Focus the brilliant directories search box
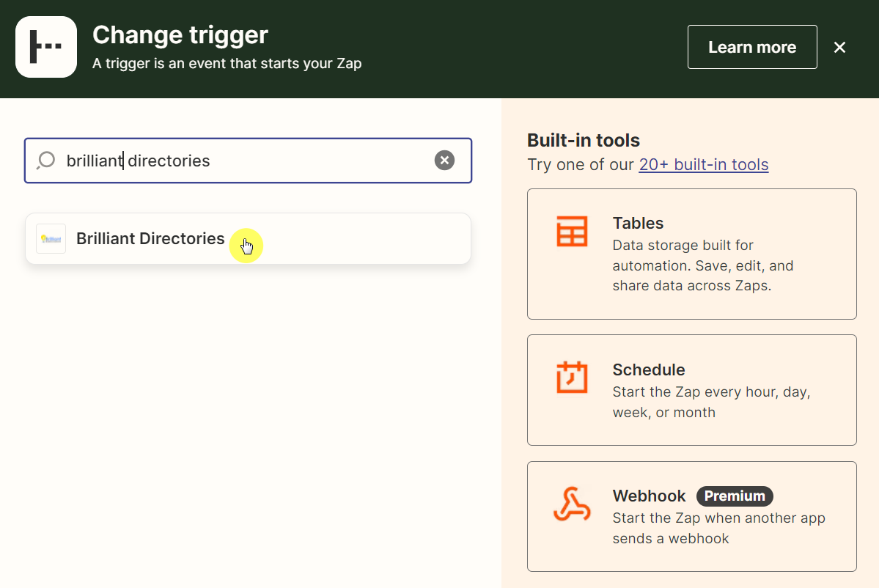The image size is (879, 588). (x=248, y=161)
